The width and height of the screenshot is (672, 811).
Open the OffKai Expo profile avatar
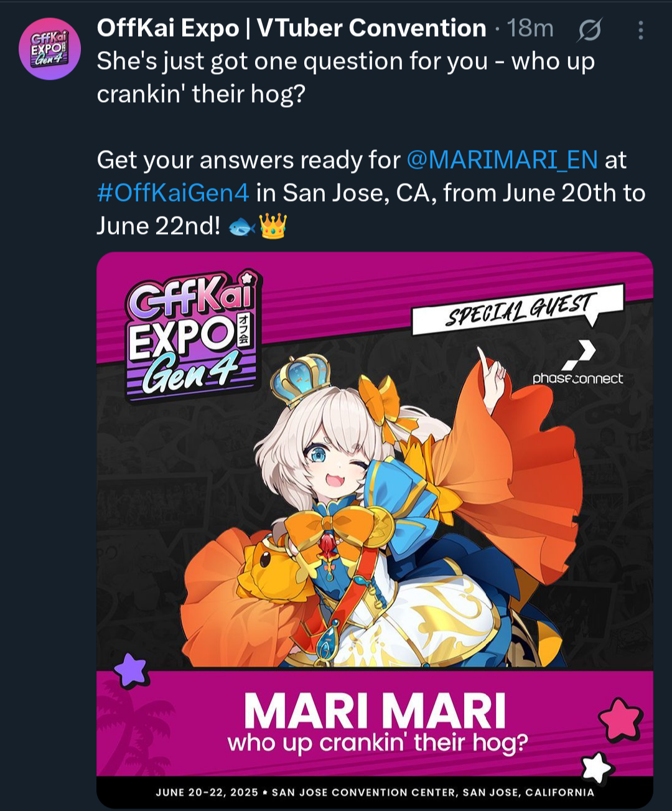pyautogui.click(x=49, y=49)
